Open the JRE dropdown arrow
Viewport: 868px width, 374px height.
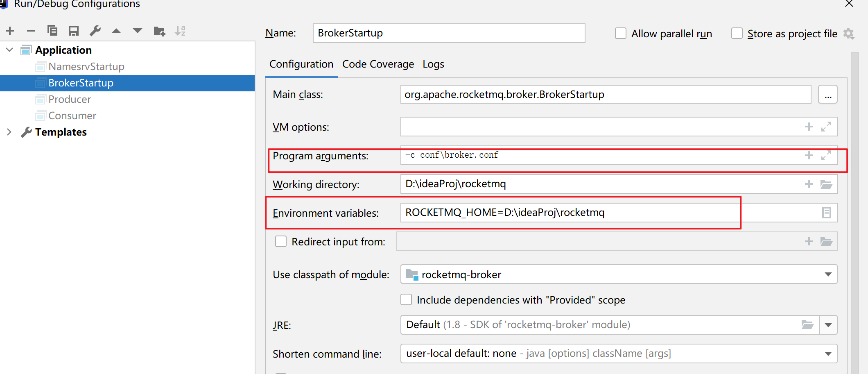(828, 325)
